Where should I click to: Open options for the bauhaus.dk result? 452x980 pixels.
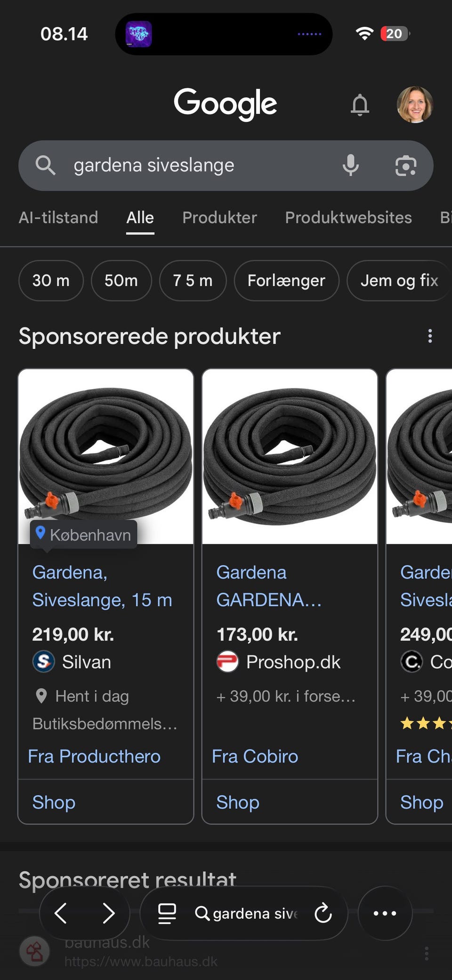click(427, 953)
